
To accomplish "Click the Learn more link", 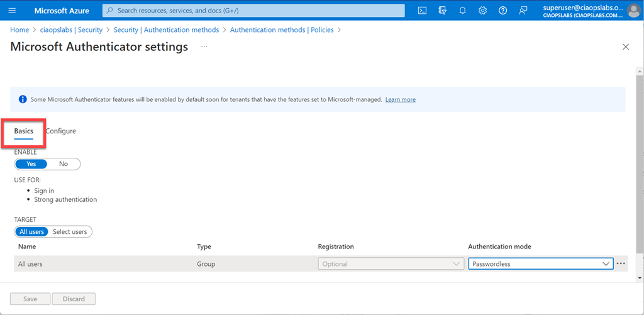I will [400, 99].
